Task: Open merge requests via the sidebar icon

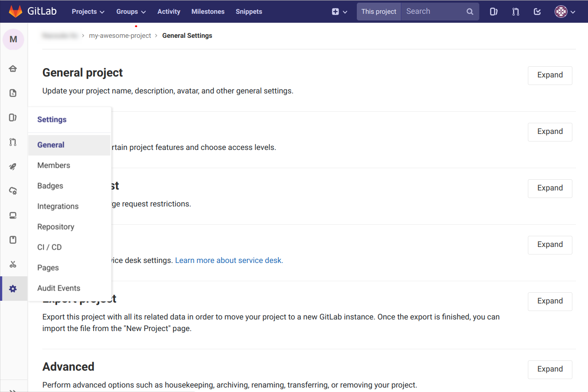Action: (x=13, y=141)
